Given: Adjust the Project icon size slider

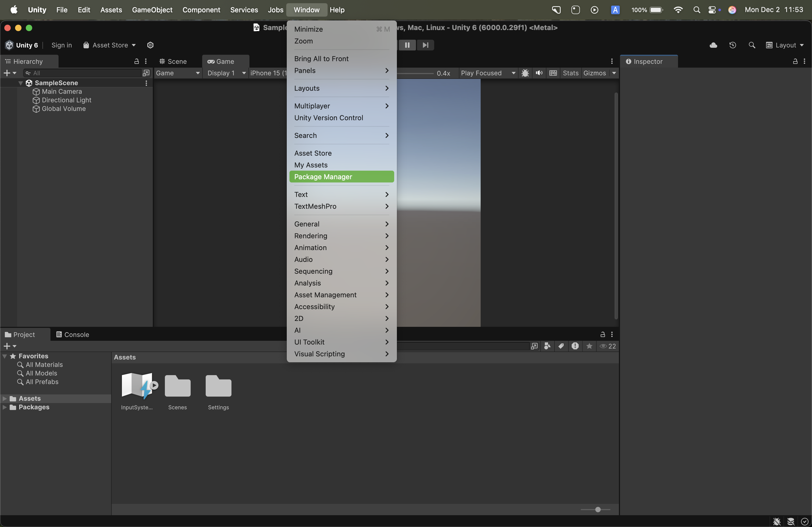Looking at the screenshot, I should 598,509.
